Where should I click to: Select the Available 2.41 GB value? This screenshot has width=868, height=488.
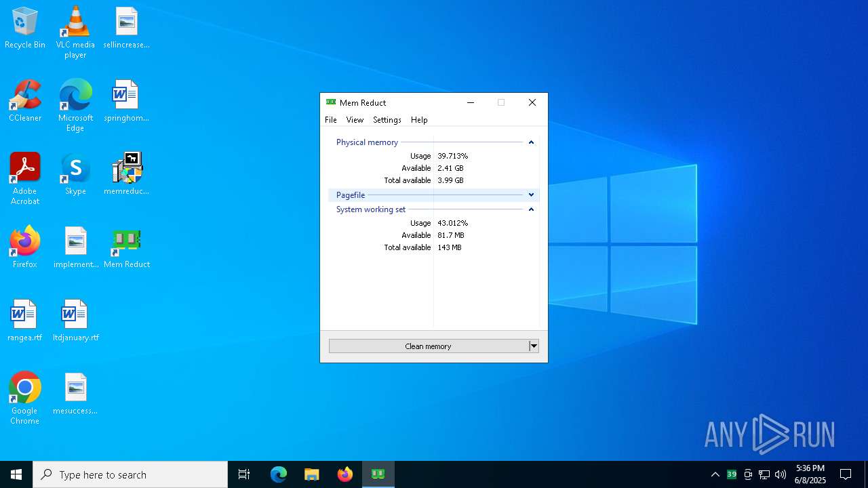click(x=450, y=168)
